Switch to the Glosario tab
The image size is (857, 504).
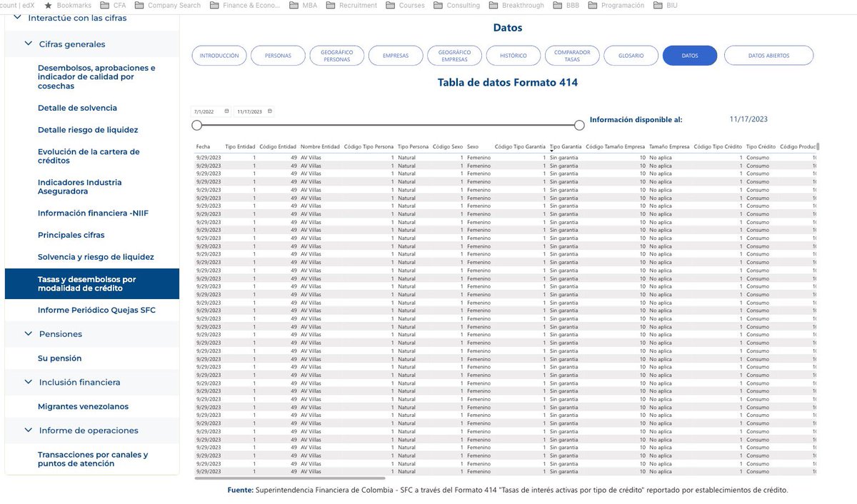[x=631, y=56]
